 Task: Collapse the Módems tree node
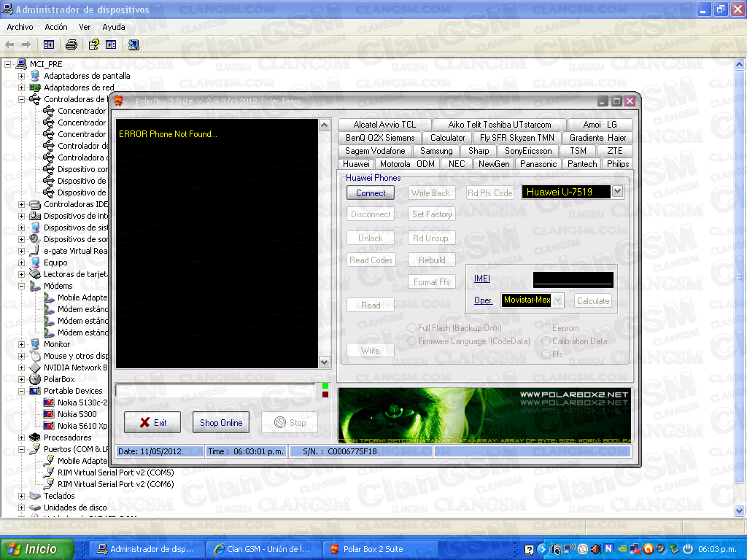click(x=21, y=286)
